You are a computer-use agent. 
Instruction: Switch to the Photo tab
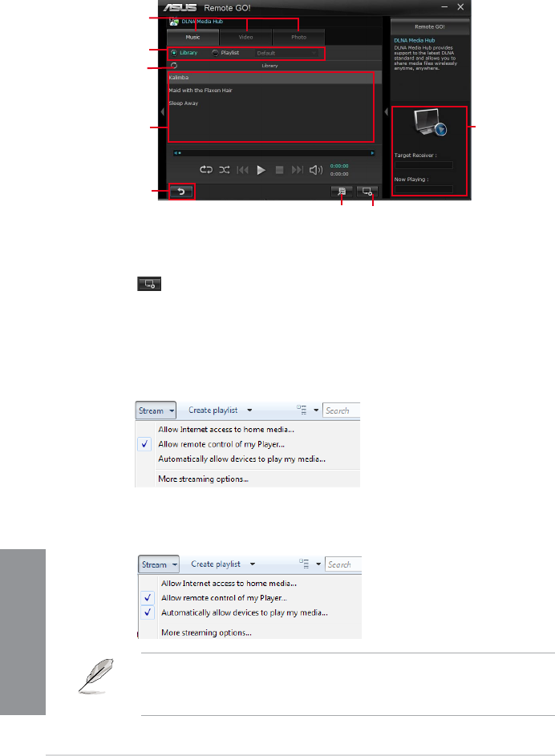point(298,37)
